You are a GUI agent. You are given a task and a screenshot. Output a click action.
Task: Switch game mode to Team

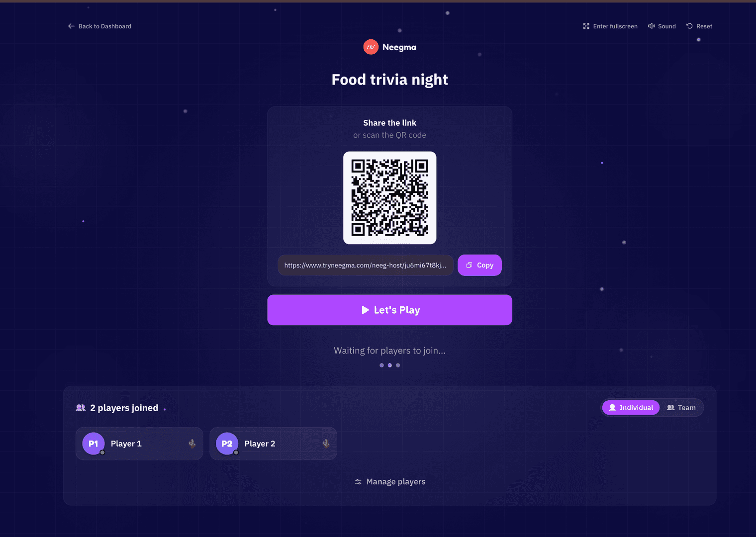681,408
